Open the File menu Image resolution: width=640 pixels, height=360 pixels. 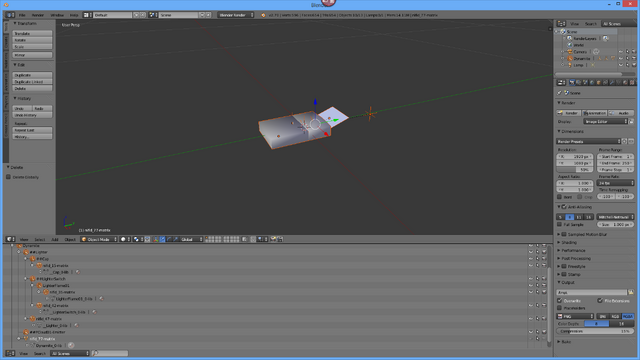tap(22, 15)
